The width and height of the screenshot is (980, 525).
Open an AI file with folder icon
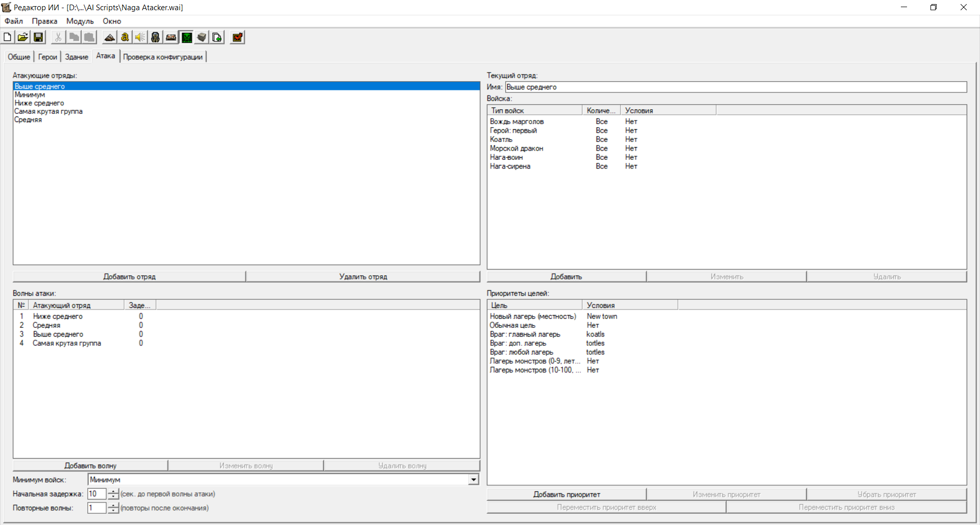click(22, 37)
